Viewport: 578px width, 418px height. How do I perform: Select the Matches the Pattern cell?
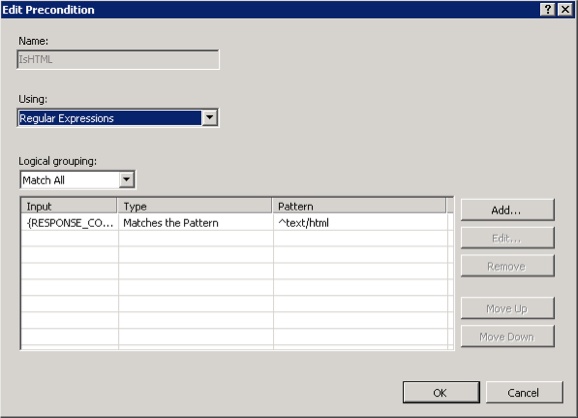(196, 223)
